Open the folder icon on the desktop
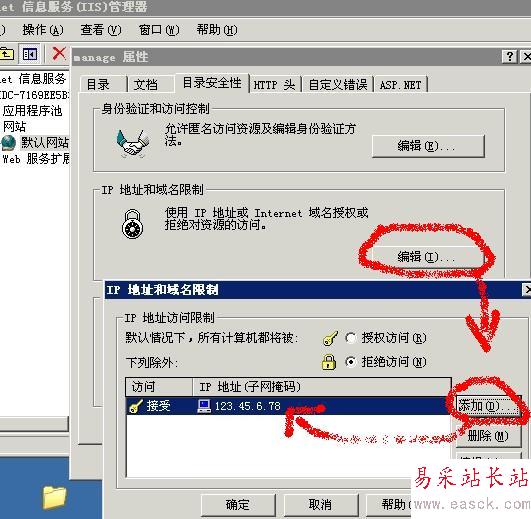 [54, 497]
